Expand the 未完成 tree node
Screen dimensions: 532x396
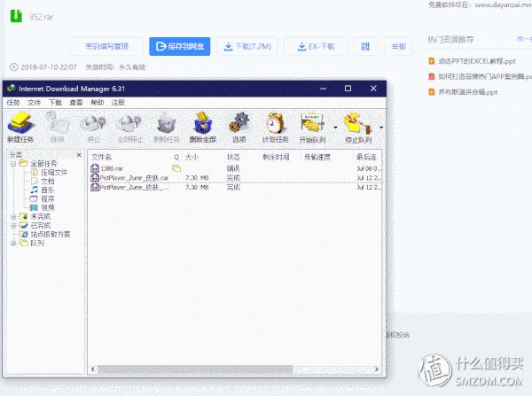13,216
